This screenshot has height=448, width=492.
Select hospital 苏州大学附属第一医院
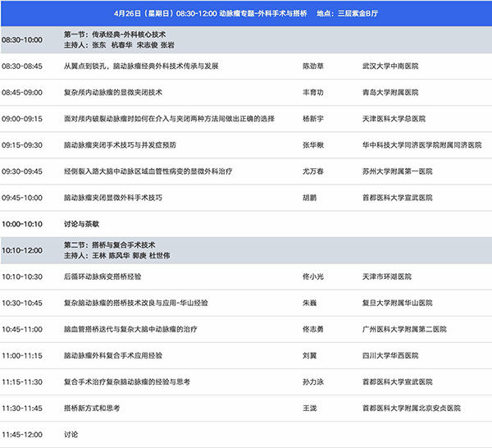click(397, 171)
